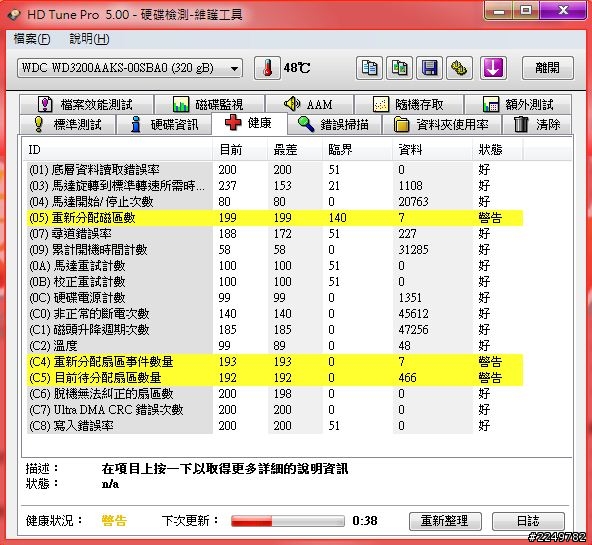Click the 離開 button
The height and width of the screenshot is (545, 592).
[548, 68]
